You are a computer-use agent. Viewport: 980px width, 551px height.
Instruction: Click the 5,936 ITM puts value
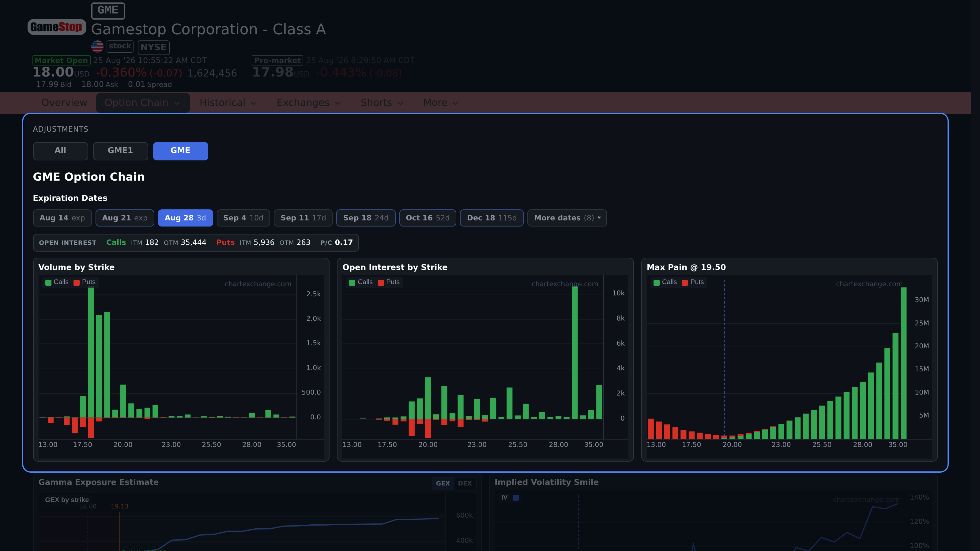click(x=264, y=243)
